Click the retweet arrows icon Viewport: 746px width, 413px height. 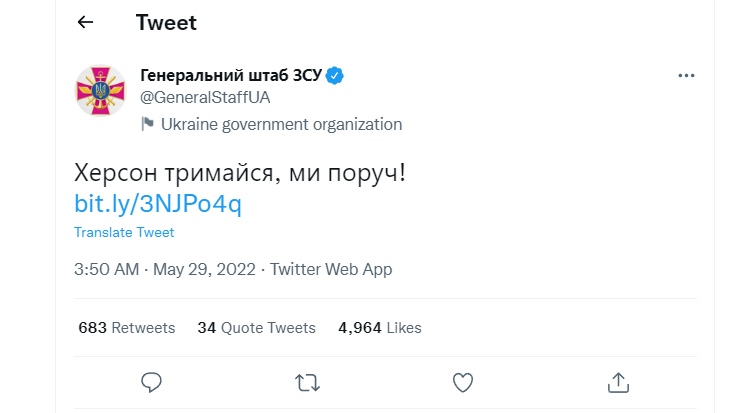(307, 383)
